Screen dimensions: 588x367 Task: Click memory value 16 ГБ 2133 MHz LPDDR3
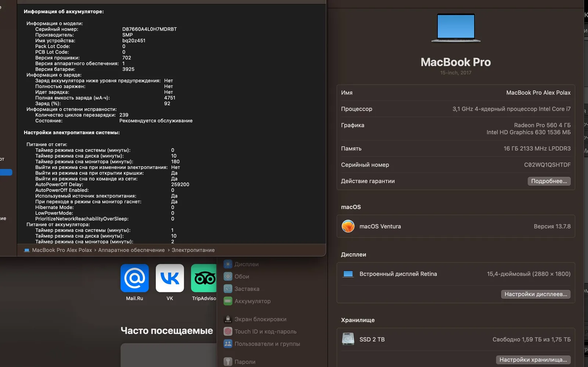tap(537, 149)
